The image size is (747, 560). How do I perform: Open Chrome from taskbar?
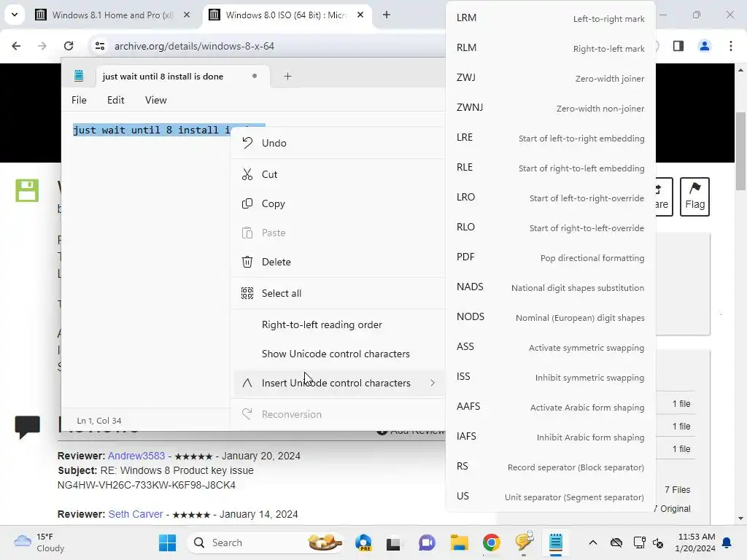(491, 542)
